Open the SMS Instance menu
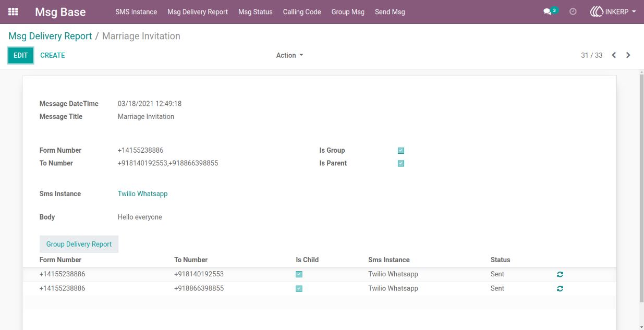 pos(136,11)
